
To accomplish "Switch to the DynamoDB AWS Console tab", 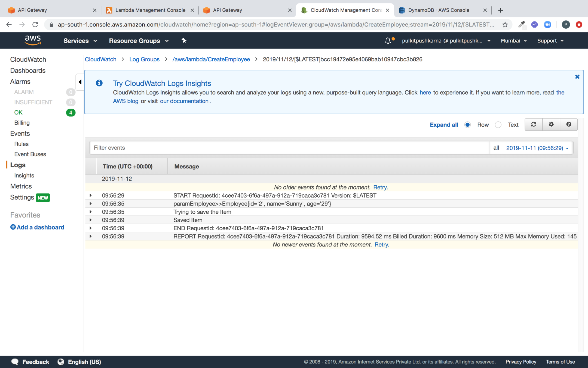I will click(438, 10).
